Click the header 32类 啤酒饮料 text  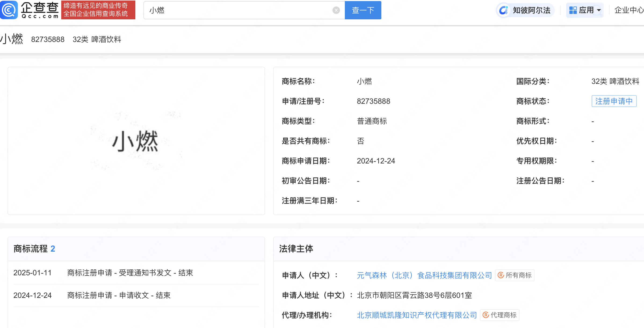(x=97, y=39)
